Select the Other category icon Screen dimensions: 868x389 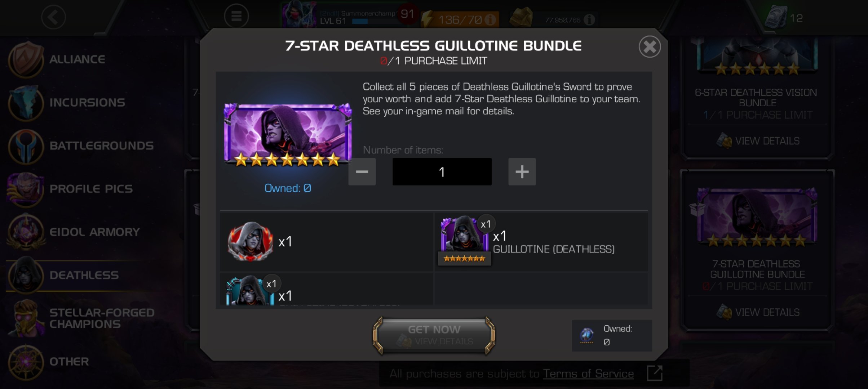pos(26,362)
